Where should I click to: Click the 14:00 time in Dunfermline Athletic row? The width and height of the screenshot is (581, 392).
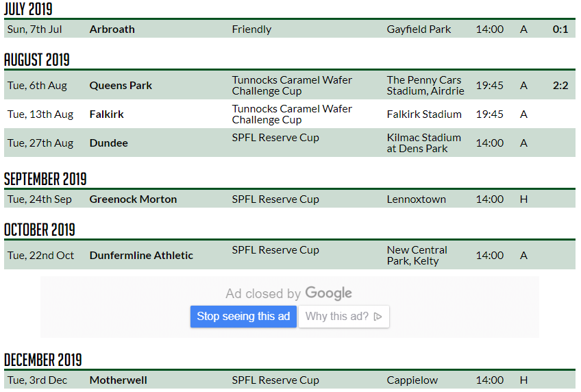click(489, 256)
